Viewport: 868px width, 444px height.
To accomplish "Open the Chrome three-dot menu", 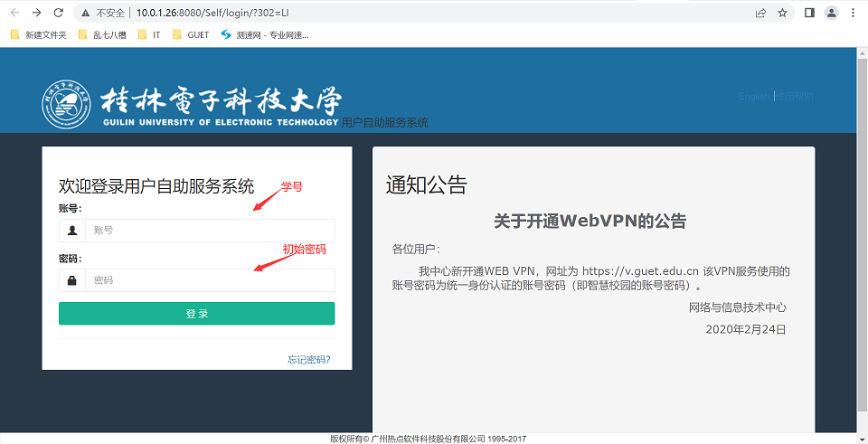I will click(x=853, y=14).
